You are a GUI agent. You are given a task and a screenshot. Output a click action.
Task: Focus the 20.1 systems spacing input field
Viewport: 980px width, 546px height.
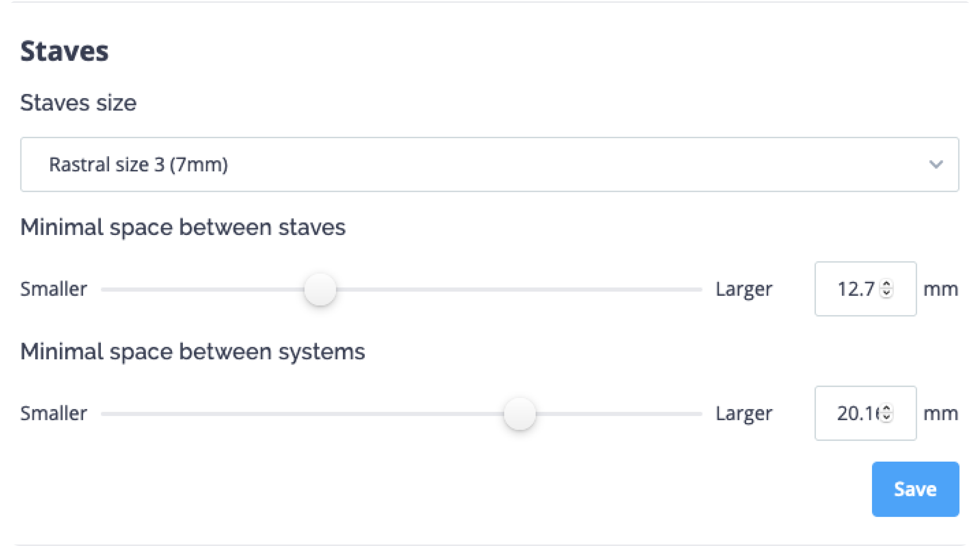[855, 413]
